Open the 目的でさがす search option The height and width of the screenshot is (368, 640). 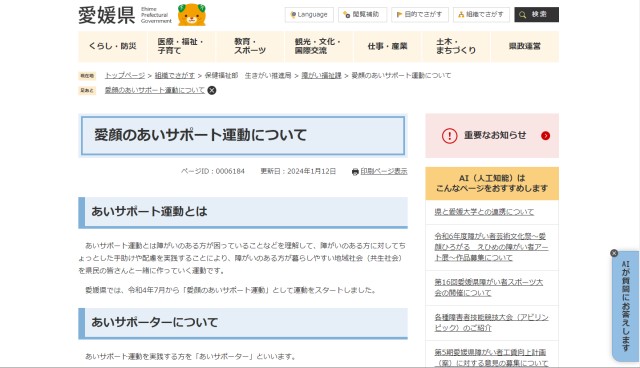(420, 15)
